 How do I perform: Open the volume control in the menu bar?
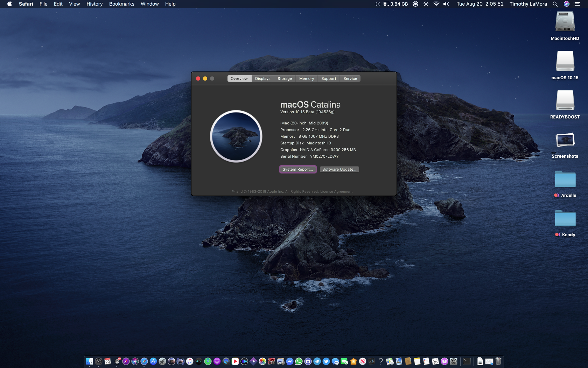pos(446,4)
